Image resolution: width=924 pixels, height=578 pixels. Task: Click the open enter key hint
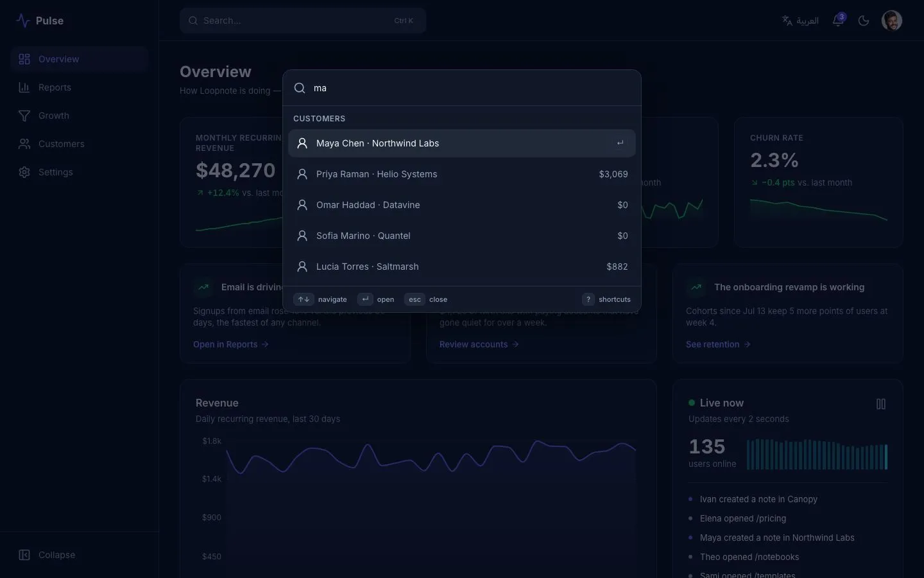(x=365, y=299)
